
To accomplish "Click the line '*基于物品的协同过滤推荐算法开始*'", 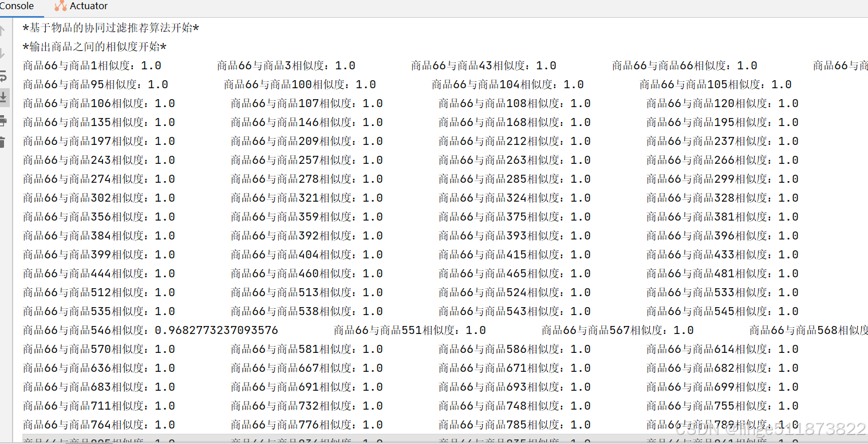I will 111,28.
